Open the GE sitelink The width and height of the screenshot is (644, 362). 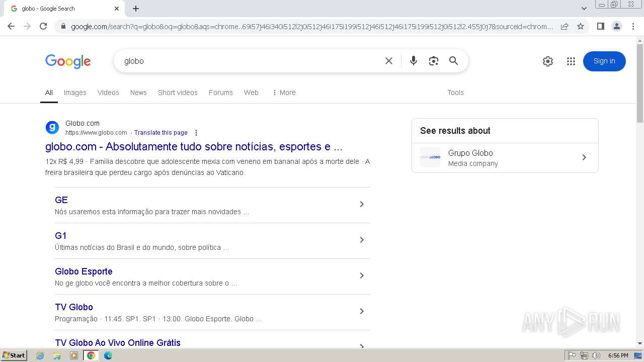(x=61, y=200)
